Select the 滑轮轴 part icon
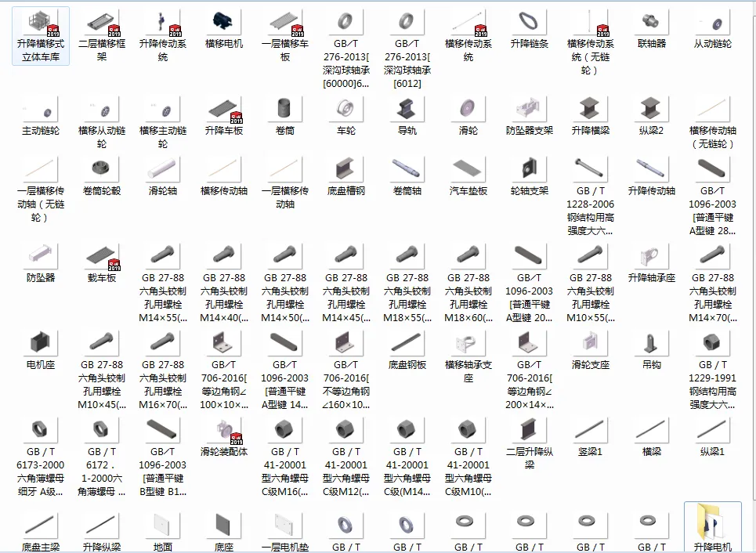This screenshot has height=553, width=756. coord(163,169)
